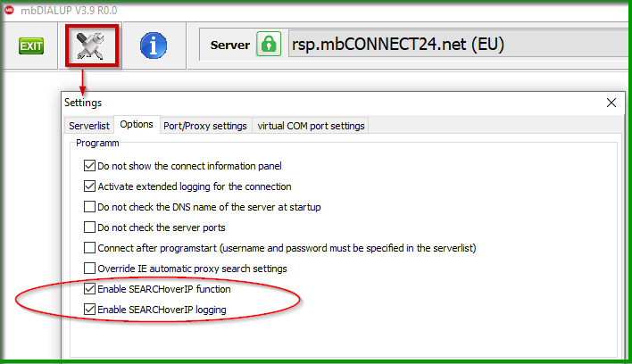Open the blue info icon
Viewport: 632px width, 364px height.
[x=154, y=45]
